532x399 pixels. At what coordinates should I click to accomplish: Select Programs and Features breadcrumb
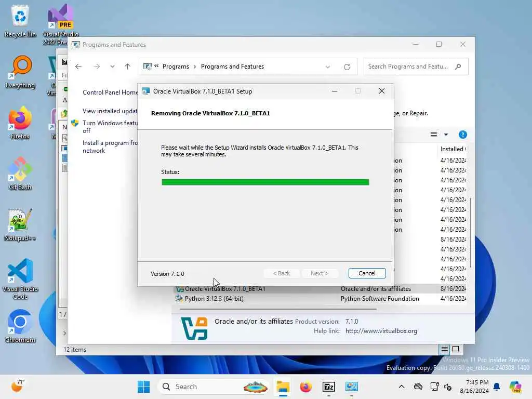coord(232,66)
